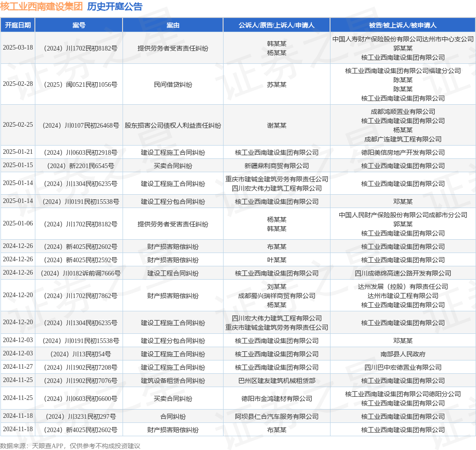Select the 案号 column header
This screenshot has height=450, width=476.
click(79, 25)
